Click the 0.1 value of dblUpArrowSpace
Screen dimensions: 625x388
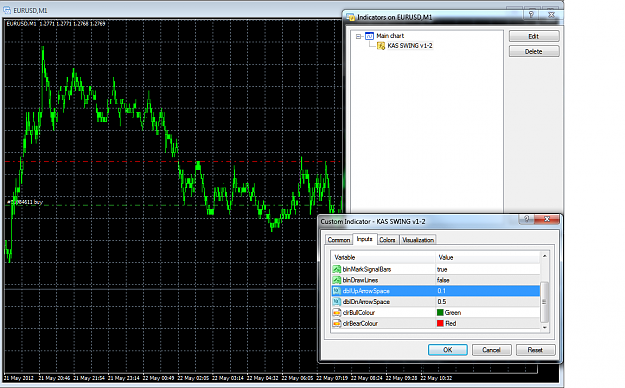441,291
